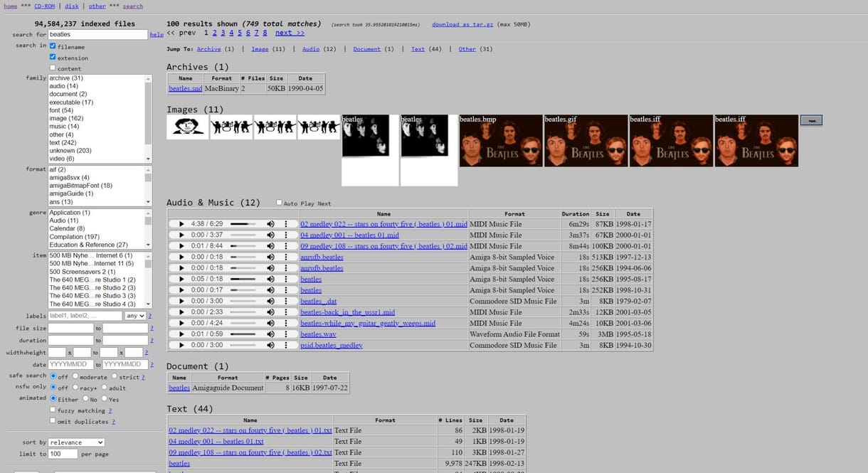This screenshot has width=868, height=473.
Task: Click the search for input field
Action: [x=97, y=34]
